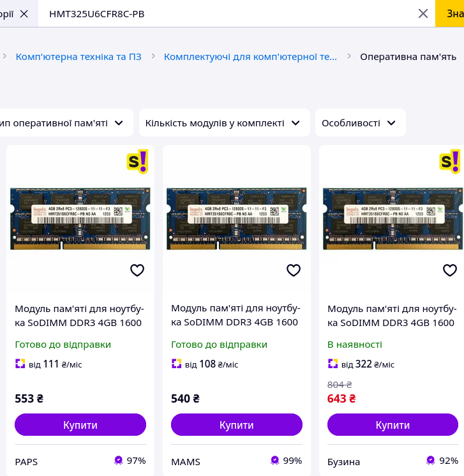Open the Особливості filter dropdown
The width and height of the screenshot is (464, 476).
tap(360, 123)
